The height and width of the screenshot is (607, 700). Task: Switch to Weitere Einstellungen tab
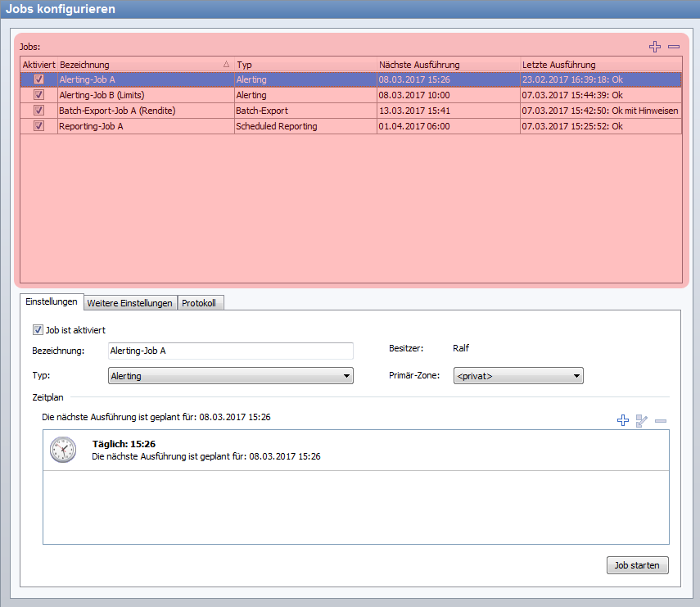coord(130,303)
